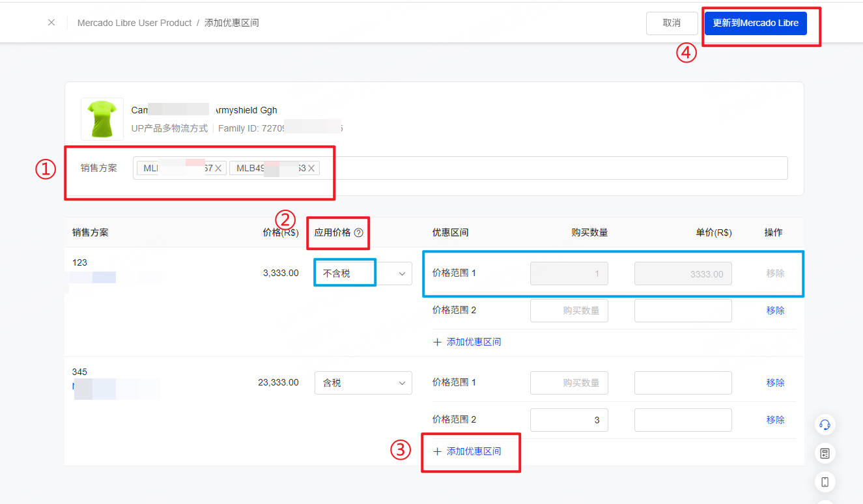Click 移除 for 价格范围 2 of plan 345
The height and width of the screenshot is (504, 863).
click(775, 420)
